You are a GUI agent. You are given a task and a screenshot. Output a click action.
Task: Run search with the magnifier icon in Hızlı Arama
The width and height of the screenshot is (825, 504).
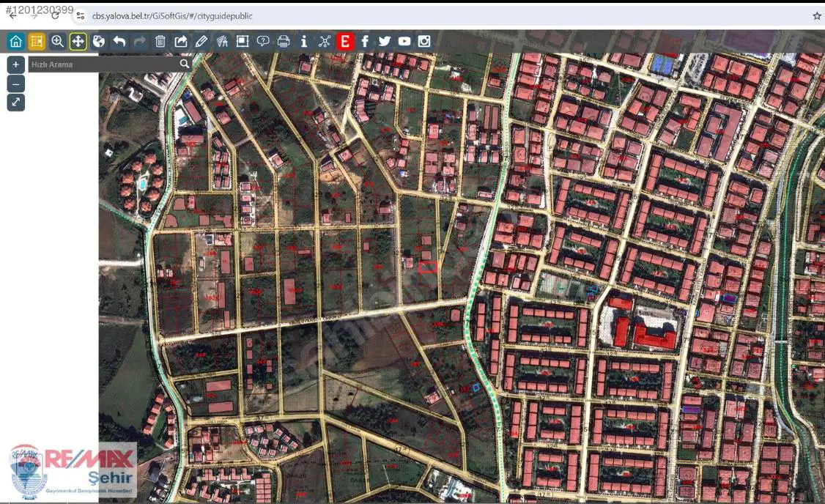pyautogui.click(x=184, y=64)
